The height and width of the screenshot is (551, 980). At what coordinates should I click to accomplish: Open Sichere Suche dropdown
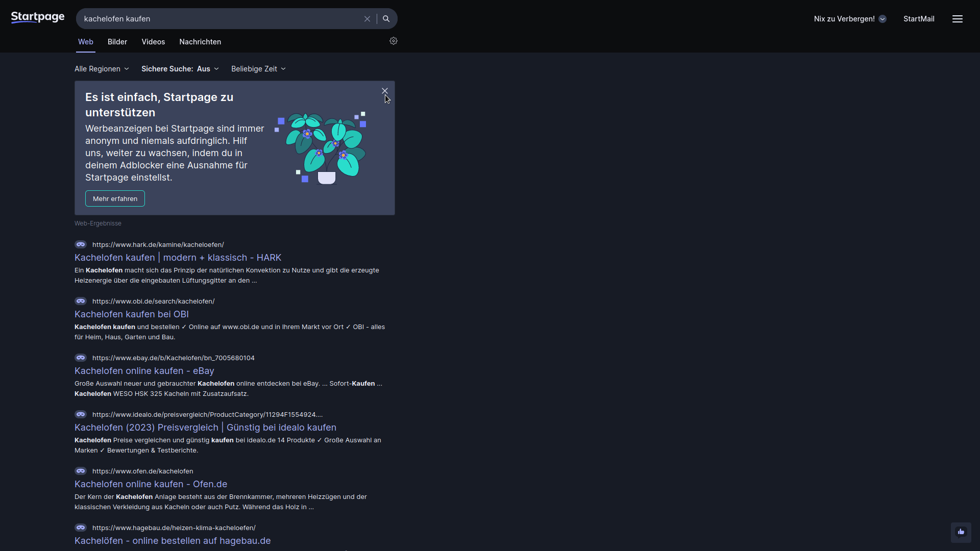coord(180,69)
